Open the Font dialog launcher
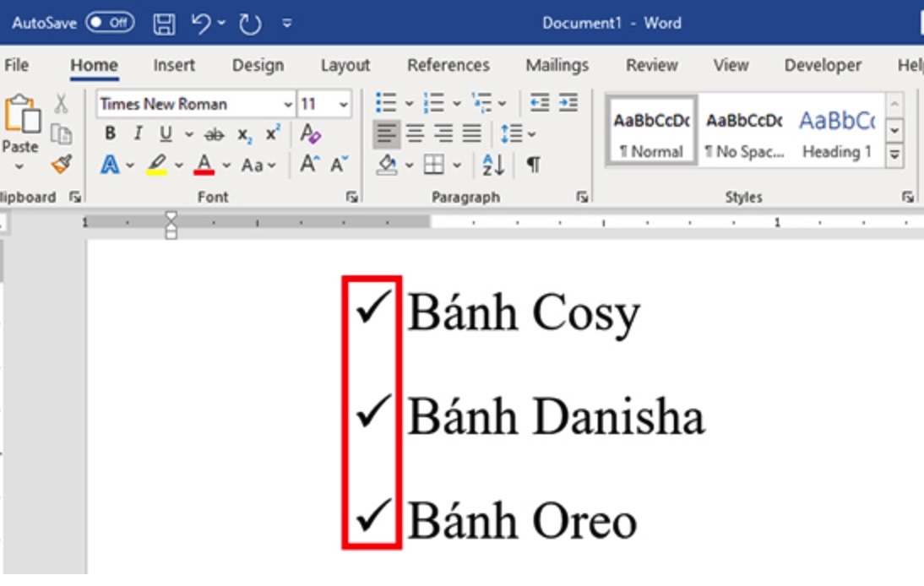Screen dimensions: 924x586 352,198
